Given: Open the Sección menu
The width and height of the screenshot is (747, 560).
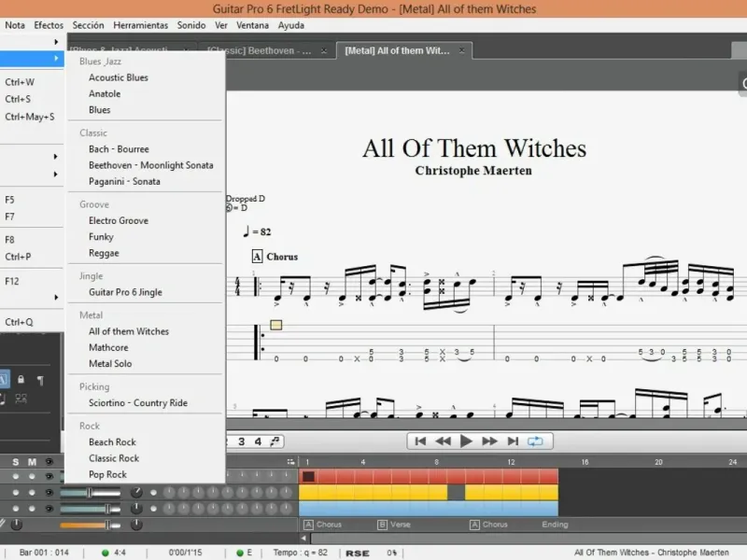Looking at the screenshot, I should [x=88, y=25].
